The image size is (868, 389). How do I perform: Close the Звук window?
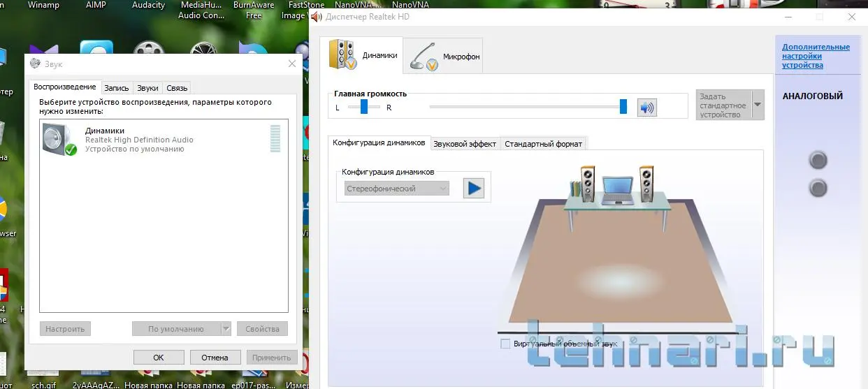[292, 64]
